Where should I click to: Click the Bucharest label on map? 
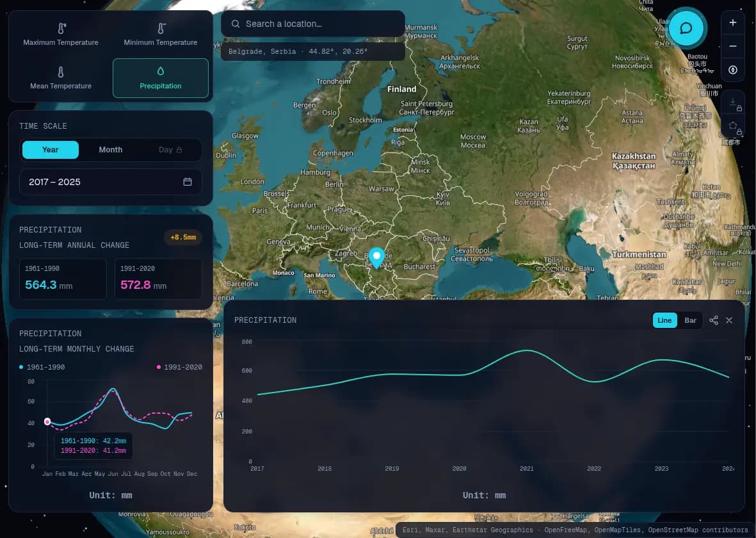419,267
